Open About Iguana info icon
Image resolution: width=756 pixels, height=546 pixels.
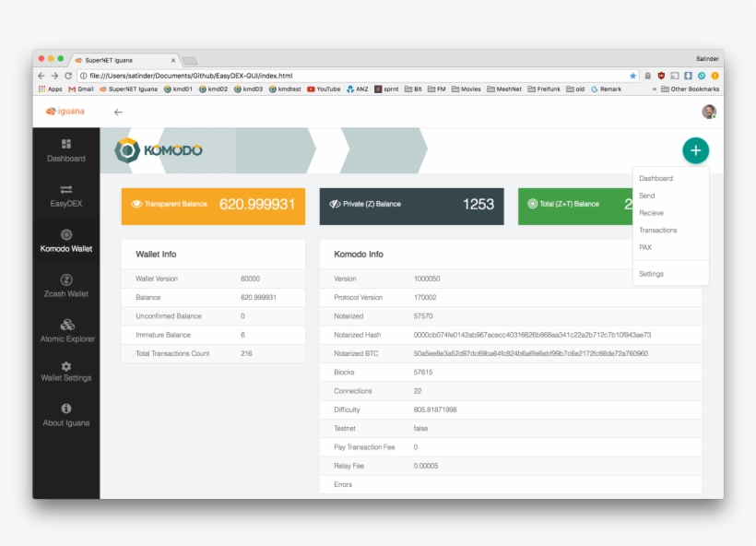pos(66,409)
